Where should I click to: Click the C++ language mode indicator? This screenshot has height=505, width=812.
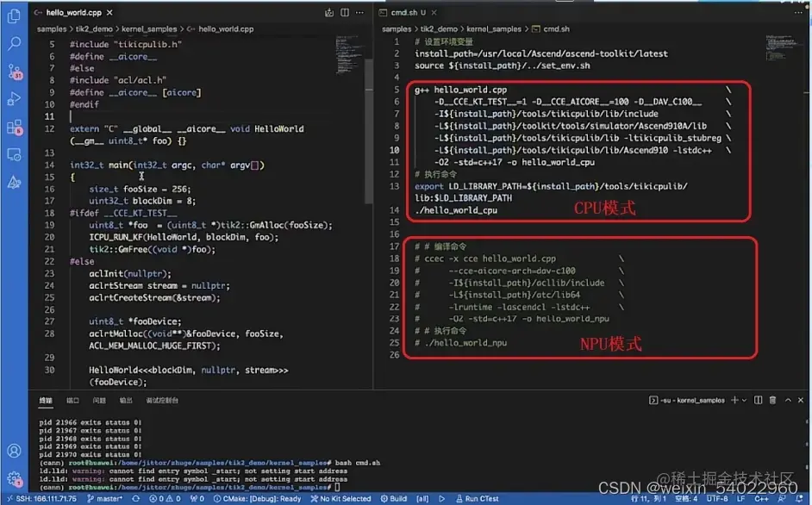(761, 499)
